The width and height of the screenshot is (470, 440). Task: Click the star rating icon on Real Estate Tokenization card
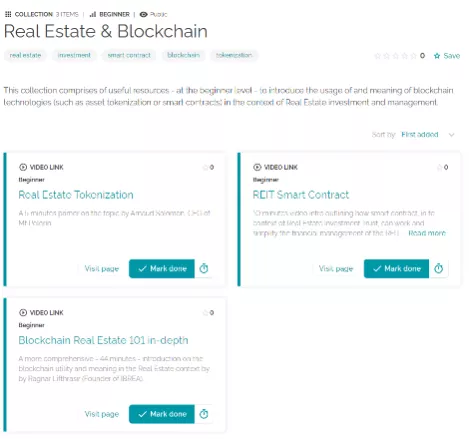[x=205, y=167]
